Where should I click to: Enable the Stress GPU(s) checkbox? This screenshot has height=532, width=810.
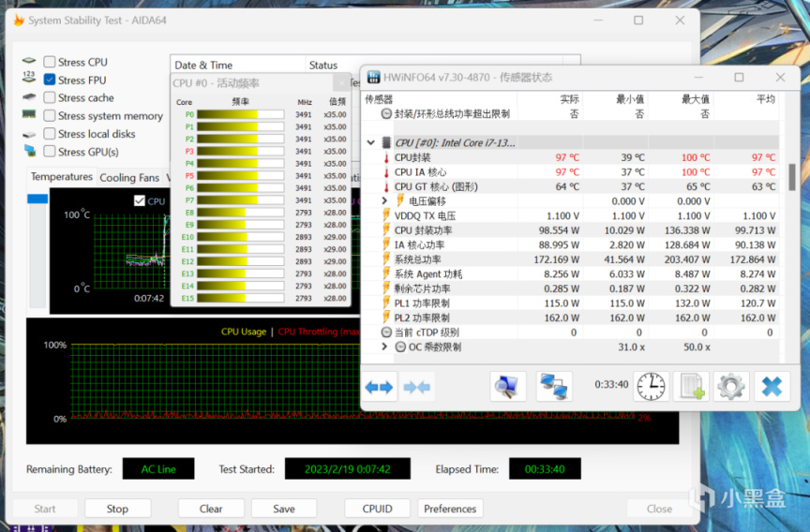point(50,152)
